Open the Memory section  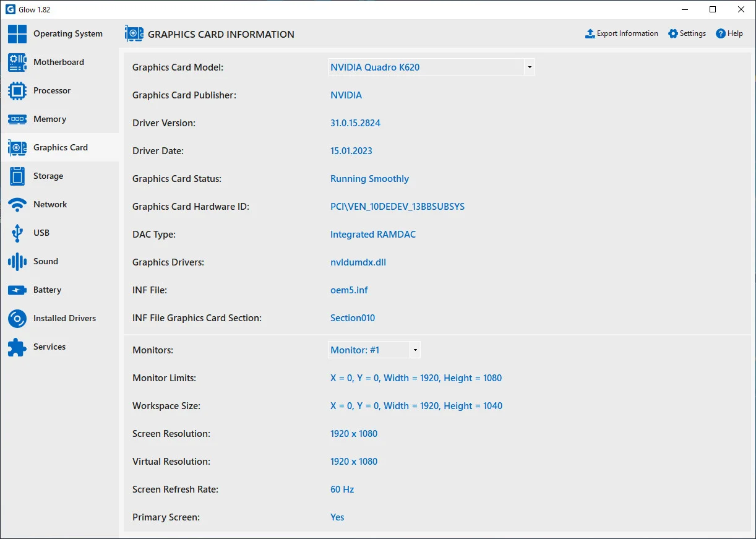point(59,119)
